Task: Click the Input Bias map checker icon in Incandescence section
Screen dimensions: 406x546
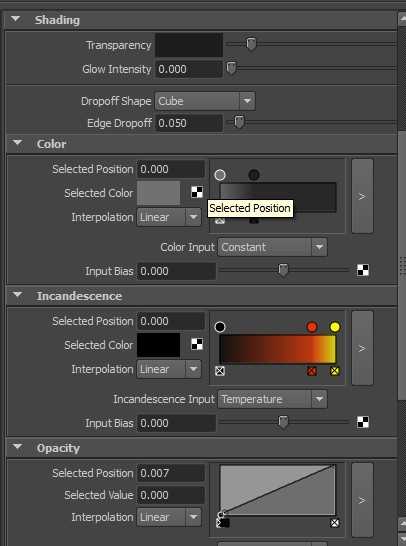Action: (363, 422)
